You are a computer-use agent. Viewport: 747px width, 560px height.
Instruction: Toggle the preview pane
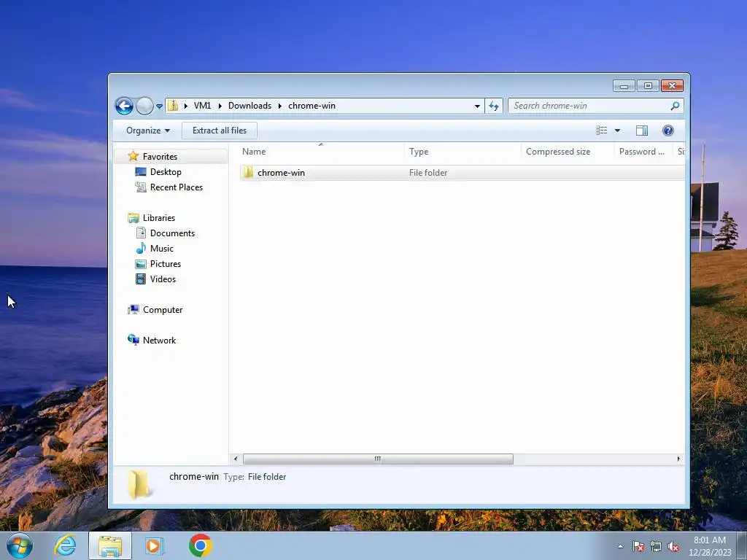tap(642, 131)
